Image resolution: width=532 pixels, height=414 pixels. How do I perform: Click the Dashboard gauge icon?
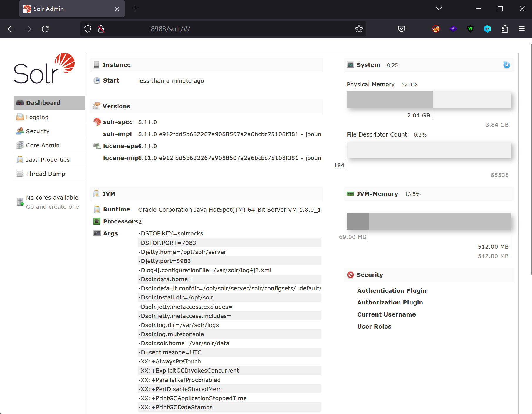coord(20,103)
